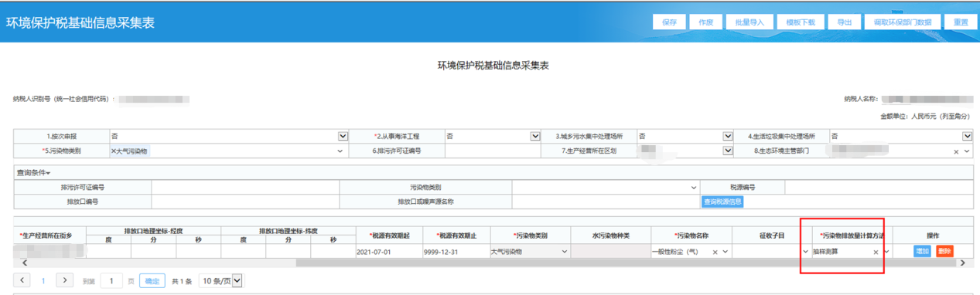
Task: Click the 重置 reset button
Action: tap(960, 22)
